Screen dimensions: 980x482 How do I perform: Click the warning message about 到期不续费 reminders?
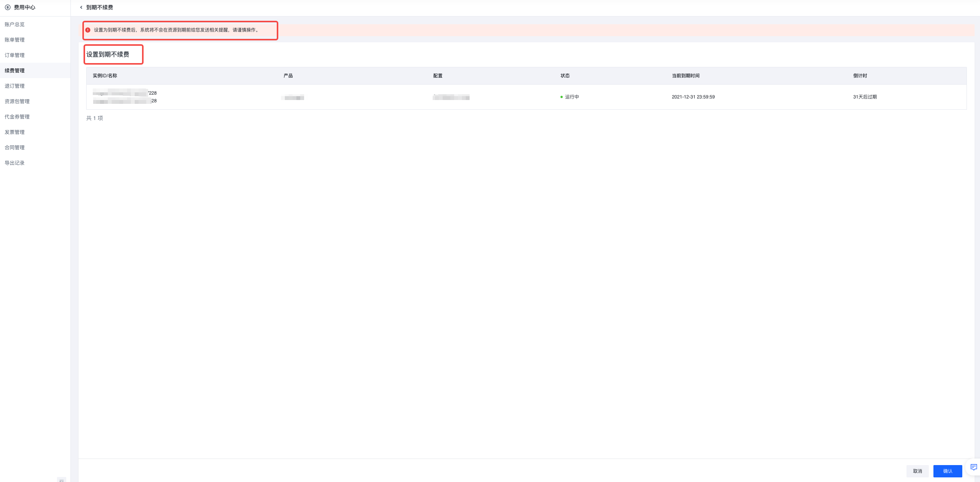pyautogui.click(x=177, y=30)
